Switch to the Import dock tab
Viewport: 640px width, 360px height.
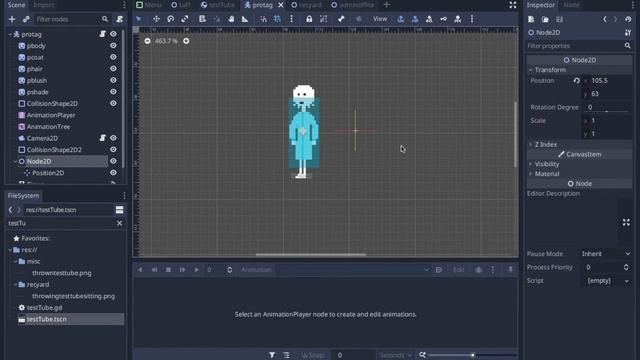[x=44, y=5]
